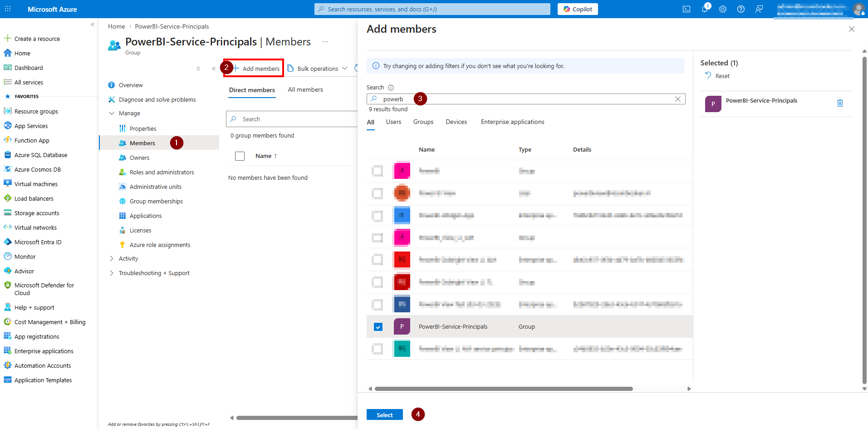
Task: Switch to the All members tab
Action: (x=305, y=90)
